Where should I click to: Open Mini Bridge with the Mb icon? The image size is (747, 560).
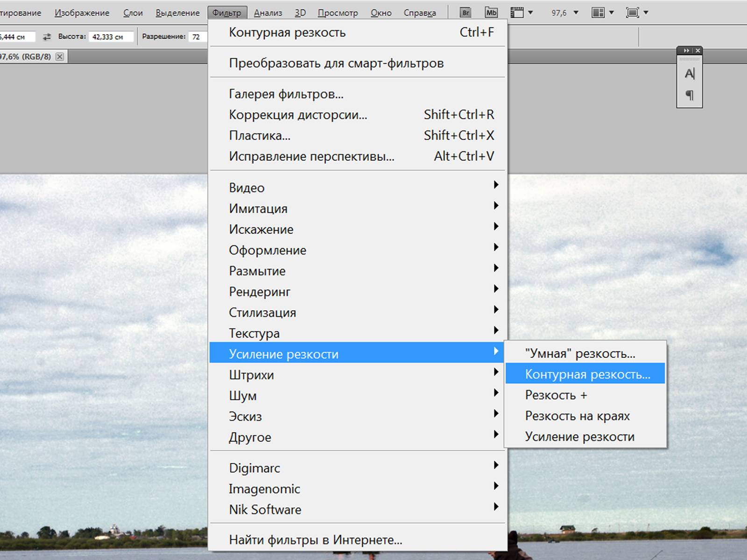point(491,13)
